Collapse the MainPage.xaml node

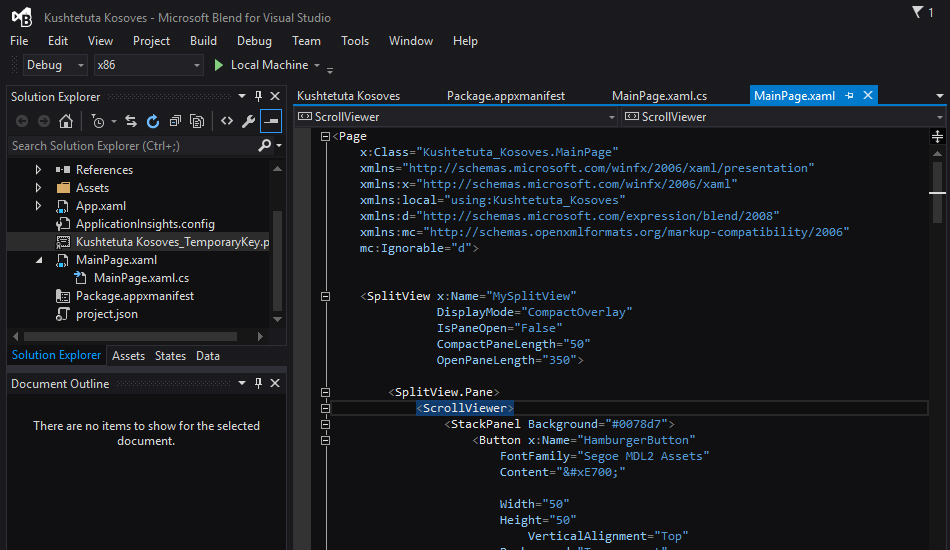point(39,260)
